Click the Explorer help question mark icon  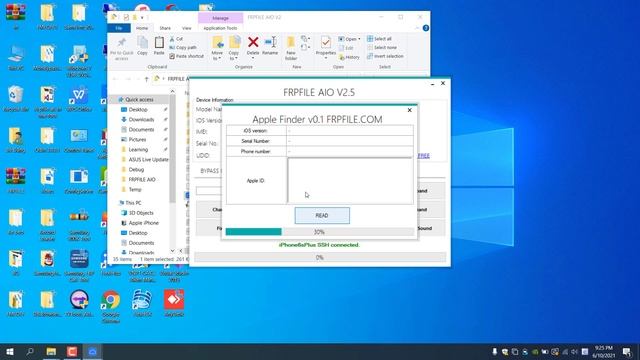click(x=426, y=28)
